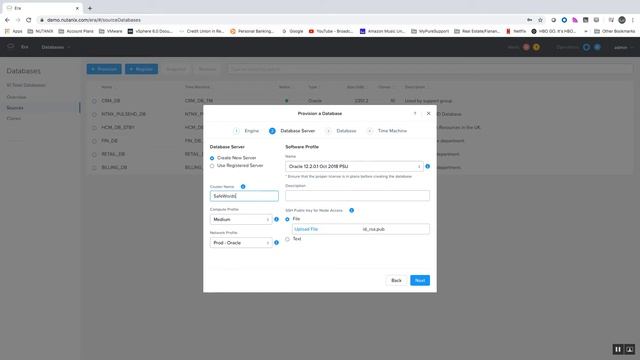Go to Engine step in the wizard
This screenshot has height=360, width=640.
(247, 131)
